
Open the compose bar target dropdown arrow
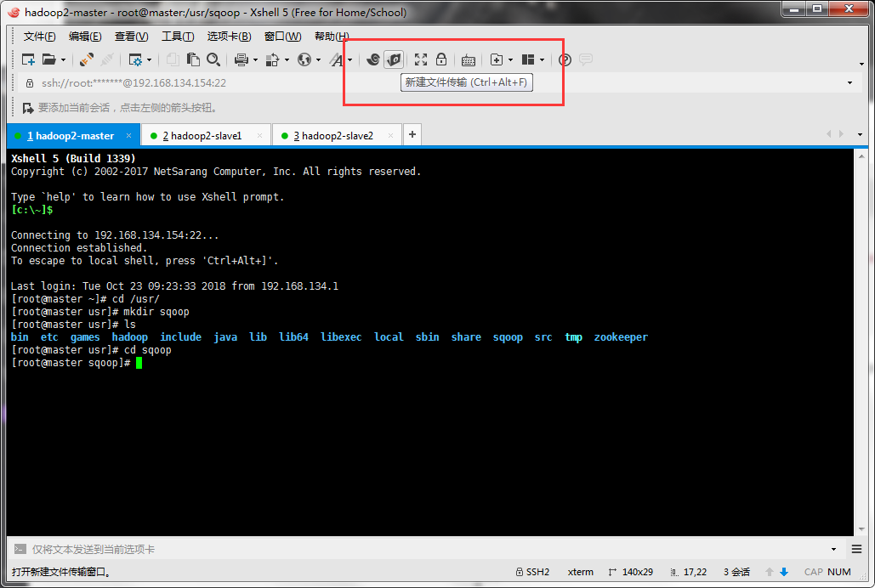coord(833,550)
